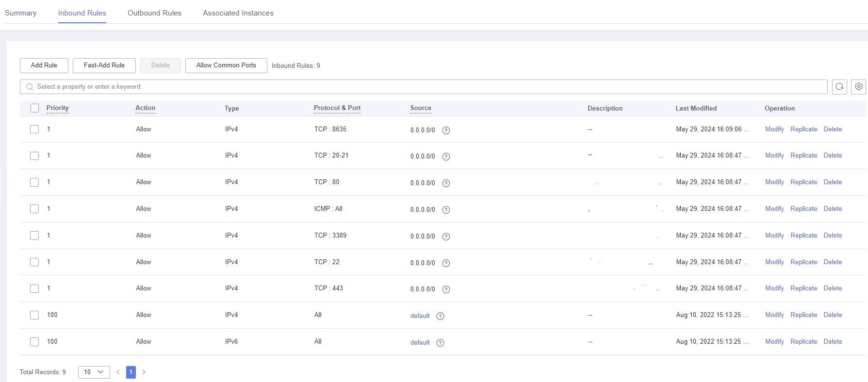Image resolution: width=868 pixels, height=382 pixels.
Task: Open the table settings gear icon
Action: (858, 87)
